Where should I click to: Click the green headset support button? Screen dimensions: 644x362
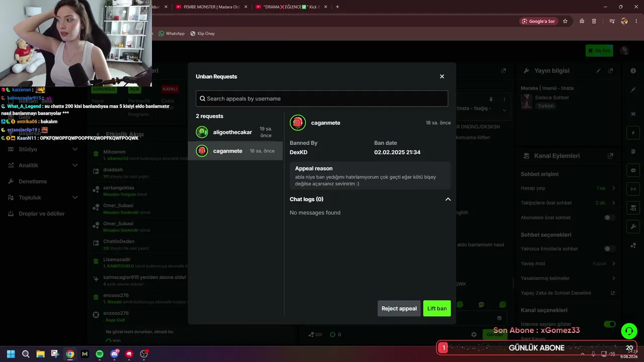629,331
